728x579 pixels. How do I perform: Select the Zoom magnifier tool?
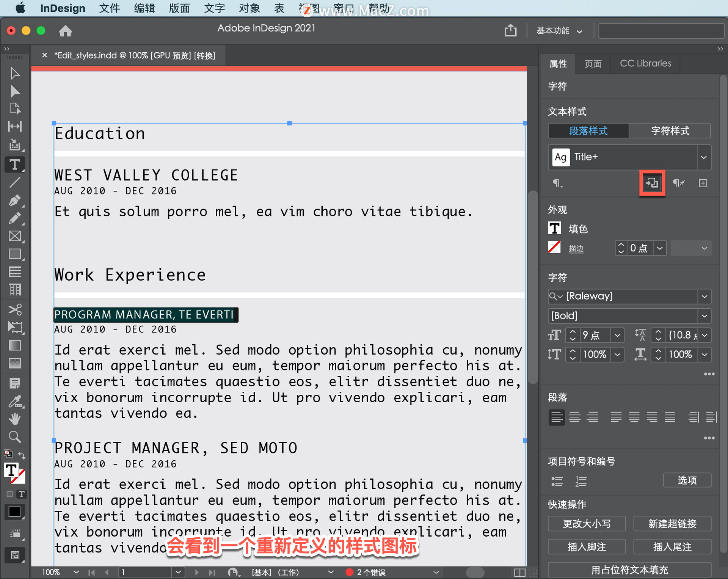pyautogui.click(x=15, y=437)
